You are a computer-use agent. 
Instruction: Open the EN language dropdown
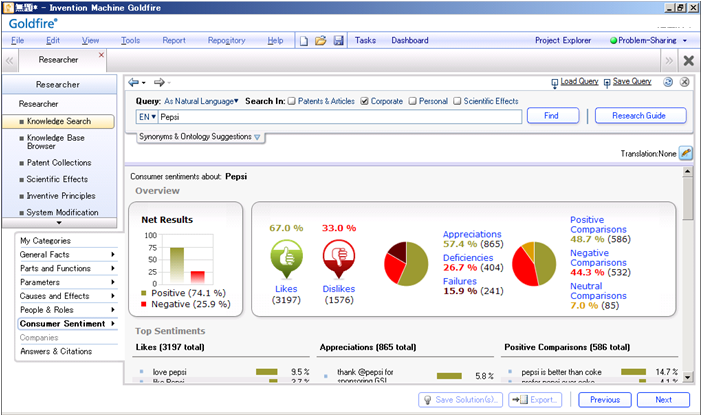point(147,117)
